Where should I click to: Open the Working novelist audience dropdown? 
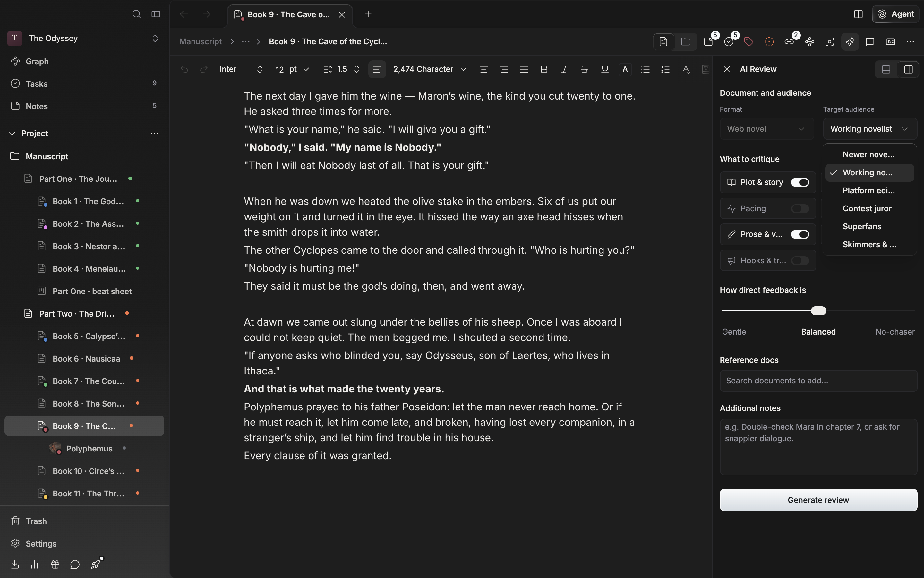[869, 129]
